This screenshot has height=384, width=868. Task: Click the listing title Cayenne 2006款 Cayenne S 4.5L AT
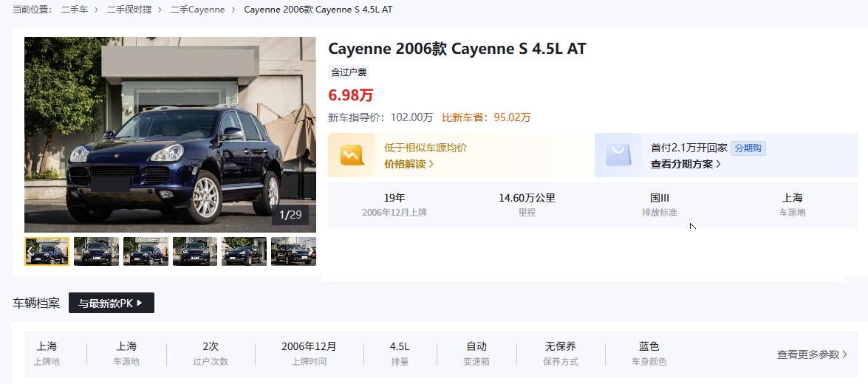(x=457, y=49)
